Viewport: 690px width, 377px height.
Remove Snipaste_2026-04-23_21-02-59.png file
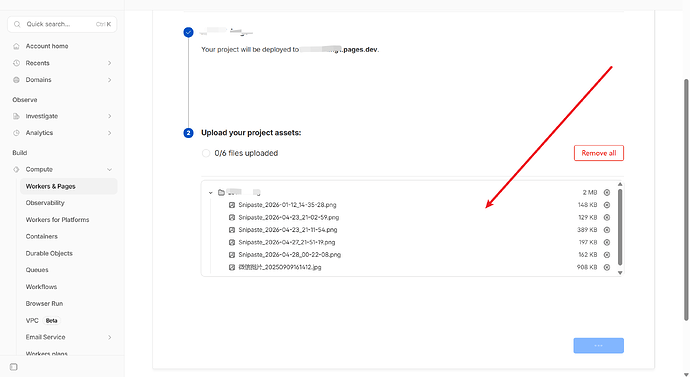click(607, 217)
